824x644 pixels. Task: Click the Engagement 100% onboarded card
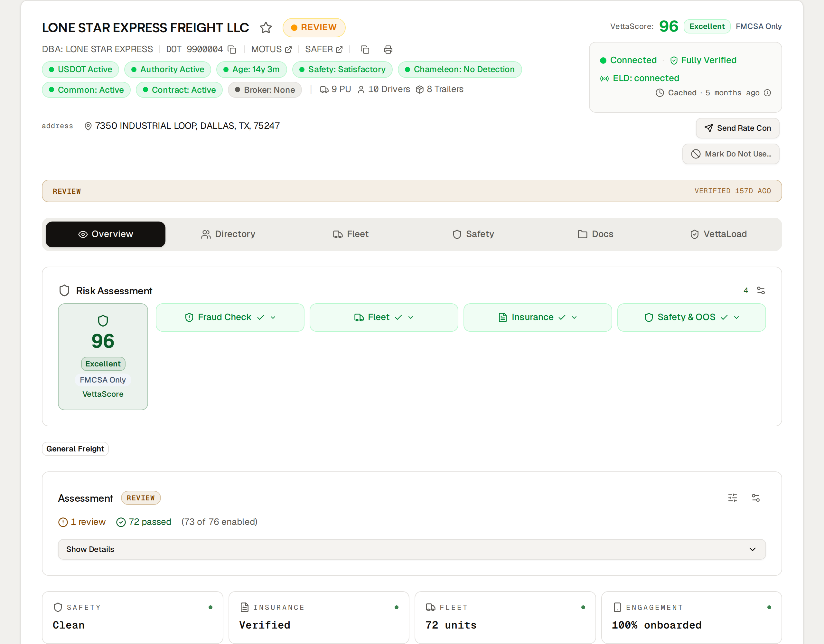click(x=692, y=618)
